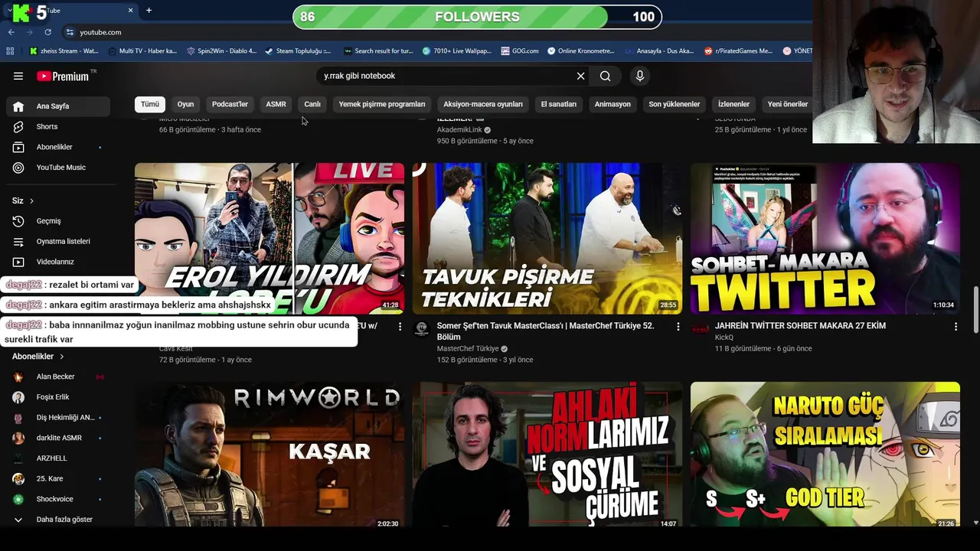Screen dimensions: 980x551
Task: Open the Sohbet-Makara Twitter thumbnail
Action: [825, 238]
